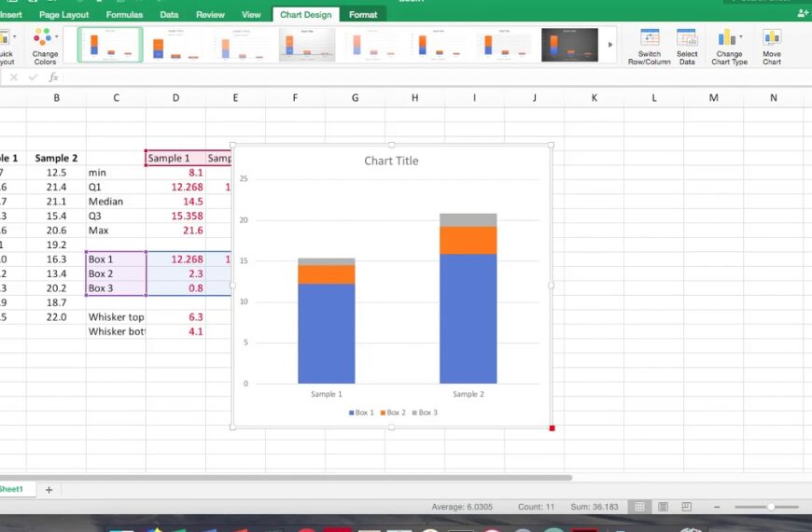The image size is (812, 532).
Task: Open the View tab
Action: point(251,15)
